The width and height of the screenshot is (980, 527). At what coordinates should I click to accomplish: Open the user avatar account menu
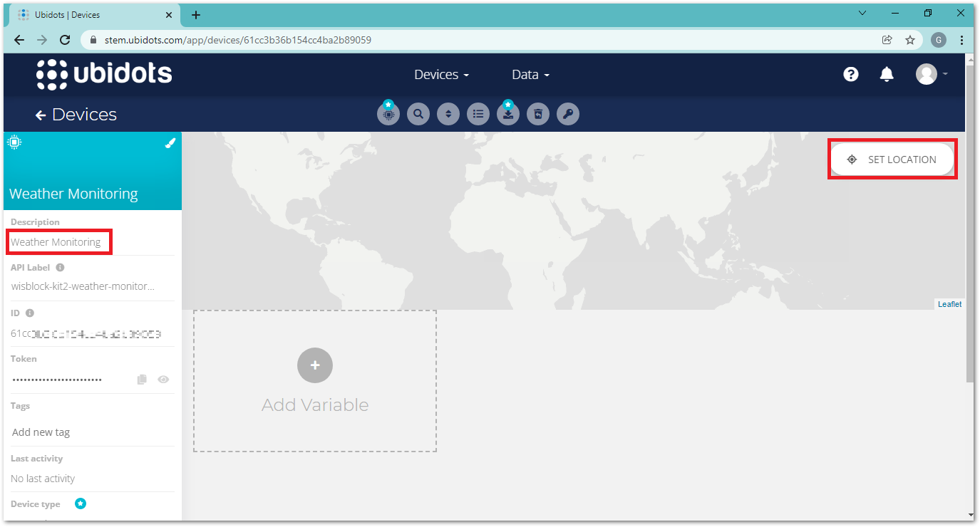click(931, 74)
